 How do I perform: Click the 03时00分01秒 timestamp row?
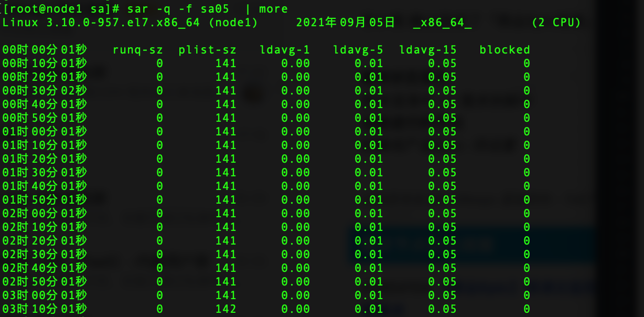pyautogui.click(x=266, y=295)
